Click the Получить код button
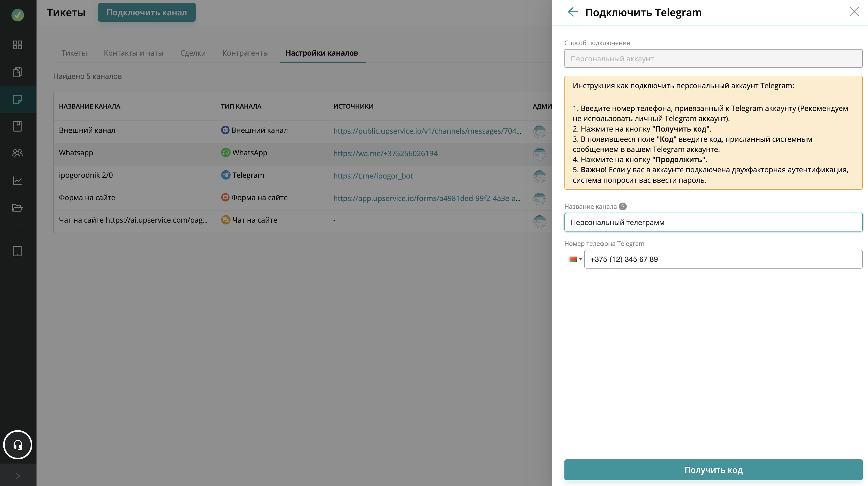 [x=713, y=470]
